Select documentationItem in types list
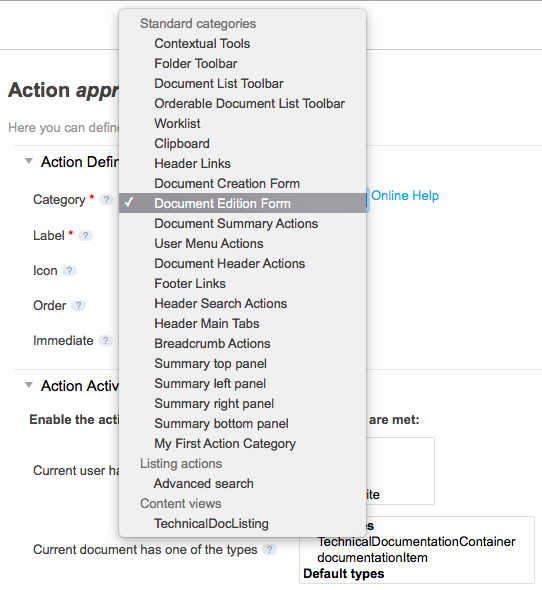 click(x=372, y=558)
